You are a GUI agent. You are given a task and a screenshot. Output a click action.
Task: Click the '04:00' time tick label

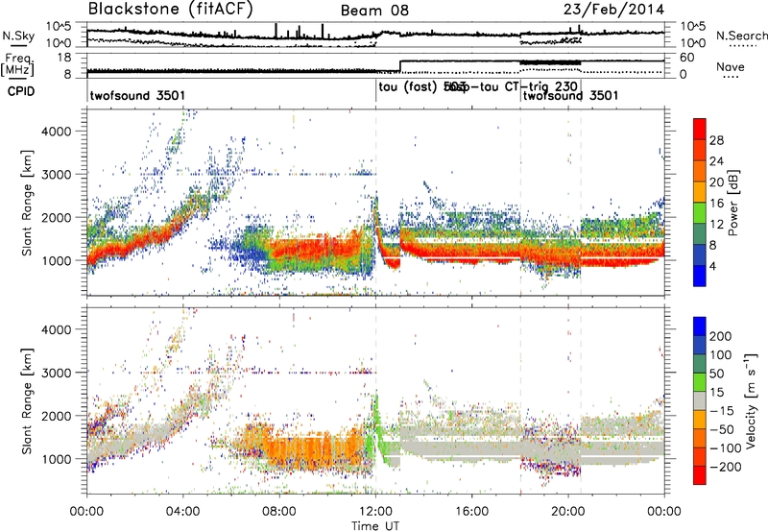(183, 512)
